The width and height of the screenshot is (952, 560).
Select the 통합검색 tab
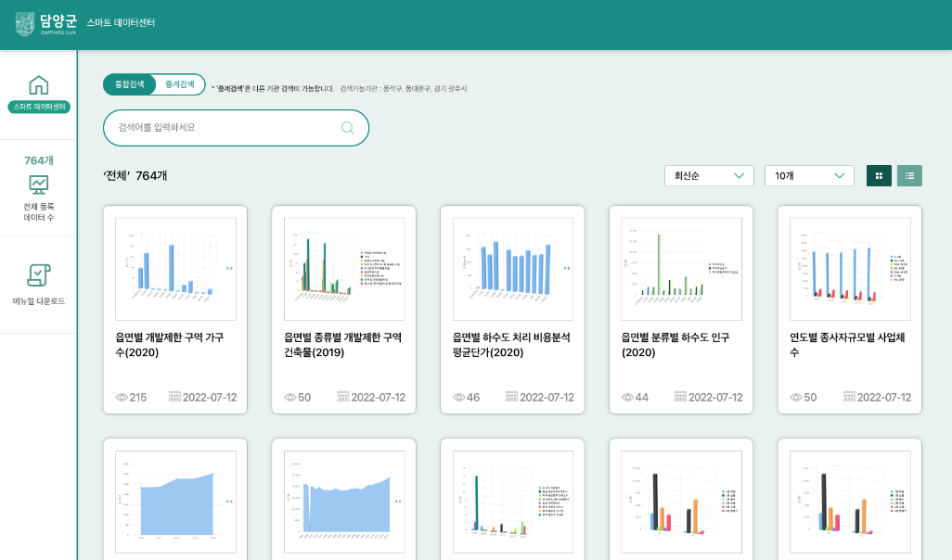[x=130, y=83]
